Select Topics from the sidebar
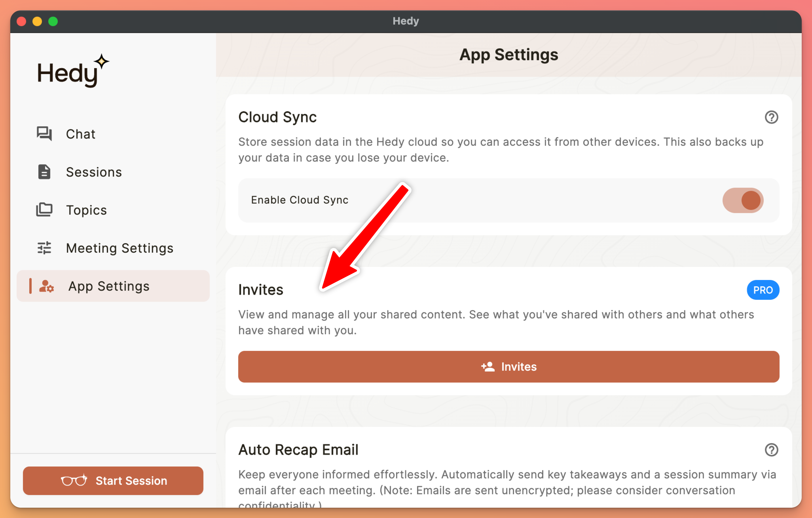 (x=86, y=210)
